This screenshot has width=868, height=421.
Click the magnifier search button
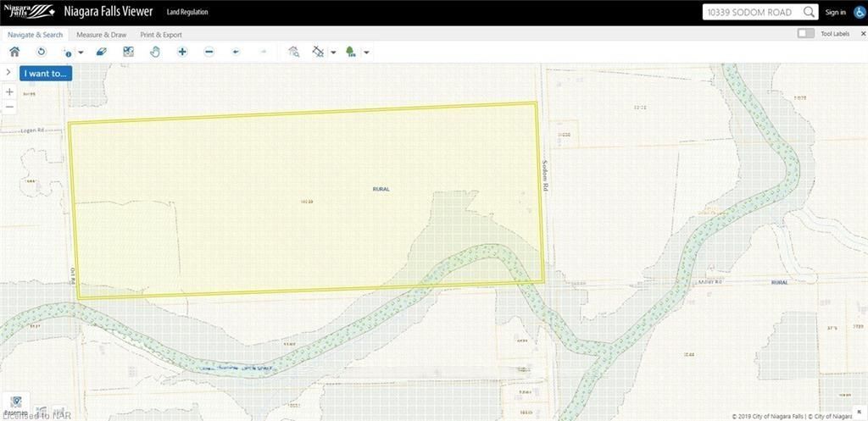(810, 12)
